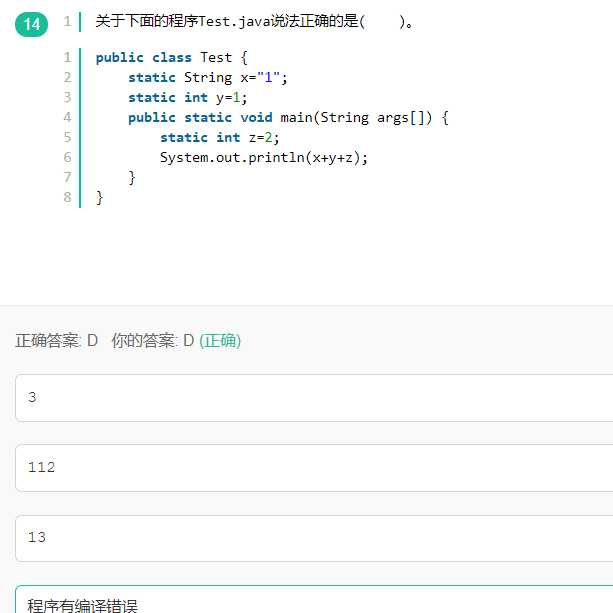
Task: Click line number 1 beside question text
Action: tap(67, 21)
